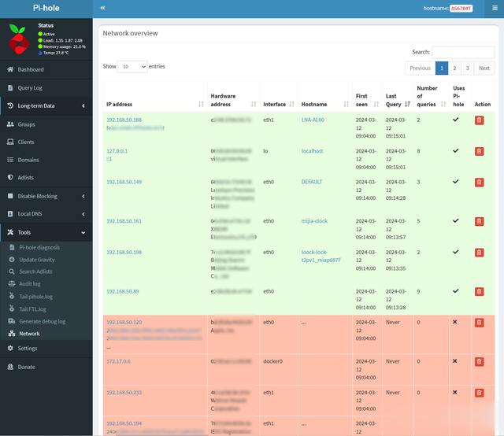Click the Groups people icon

[10, 124]
